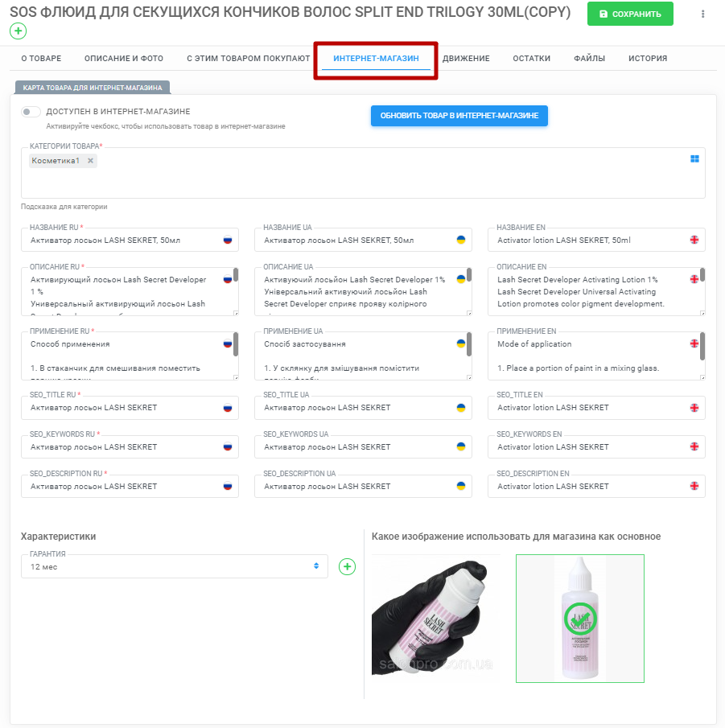This screenshot has width=725, height=728.
Task: Click into SEO_KEYWORDS UA input field
Action: [363, 447]
